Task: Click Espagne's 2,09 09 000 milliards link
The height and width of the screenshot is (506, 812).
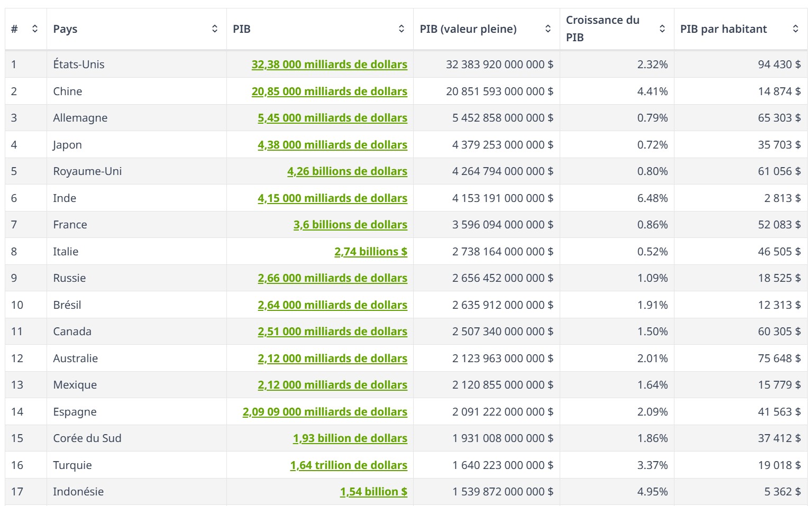Action: (x=325, y=412)
